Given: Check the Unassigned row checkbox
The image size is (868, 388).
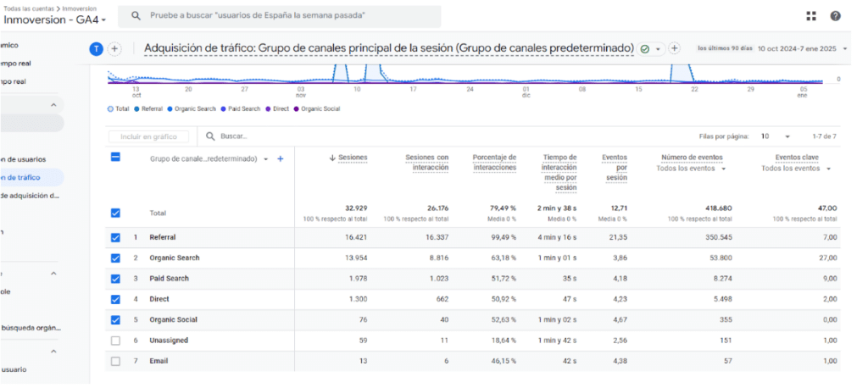Looking at the screenshot, I should 115,341.
